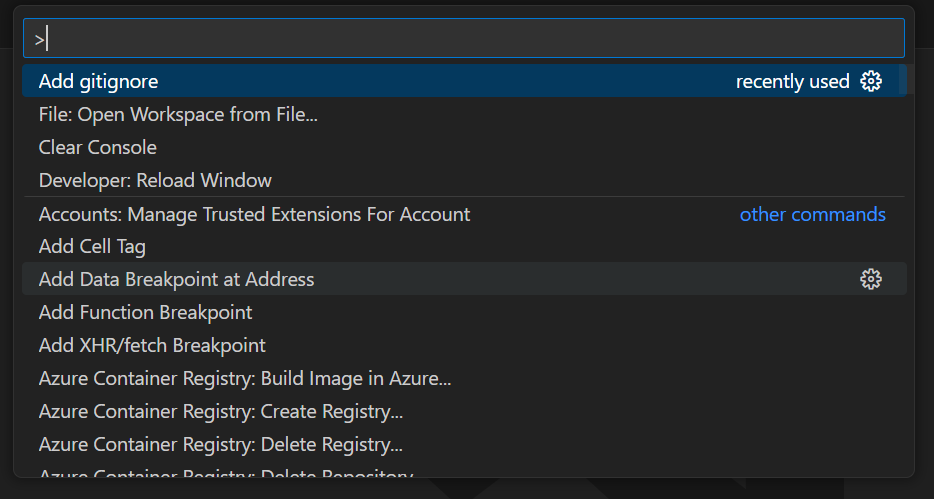Image resolution: width=934 pixels, height=499 pixels.
Task: Choose the Clear Console command
Action: [98, 147]
